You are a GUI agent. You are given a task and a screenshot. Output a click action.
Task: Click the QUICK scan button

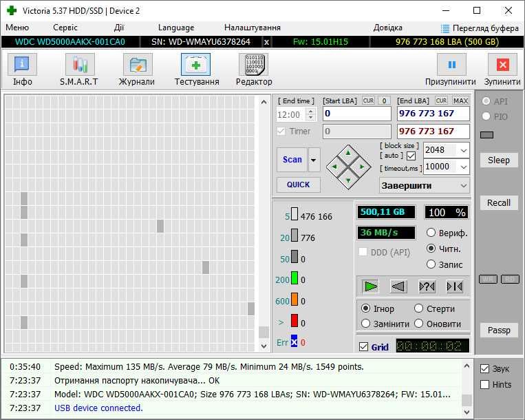point(299,185)
